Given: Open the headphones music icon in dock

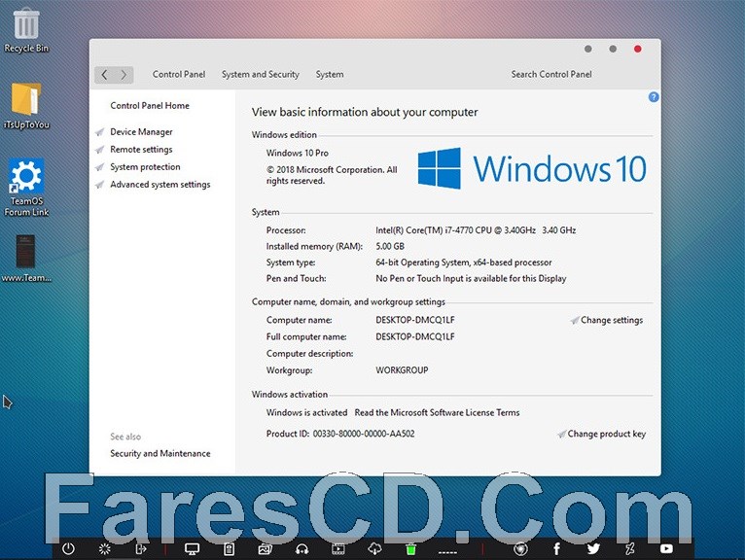Looking at the screenshot, I should pyautogui.click(x=302, y=549).
